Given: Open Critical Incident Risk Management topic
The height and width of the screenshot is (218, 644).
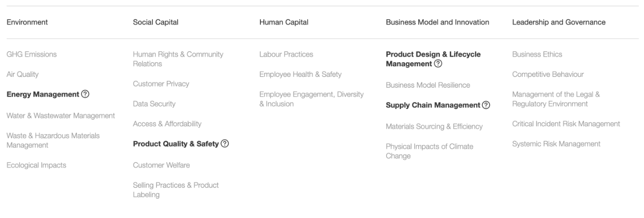Looking at the screenshot, I should click(x=566, y=123).
